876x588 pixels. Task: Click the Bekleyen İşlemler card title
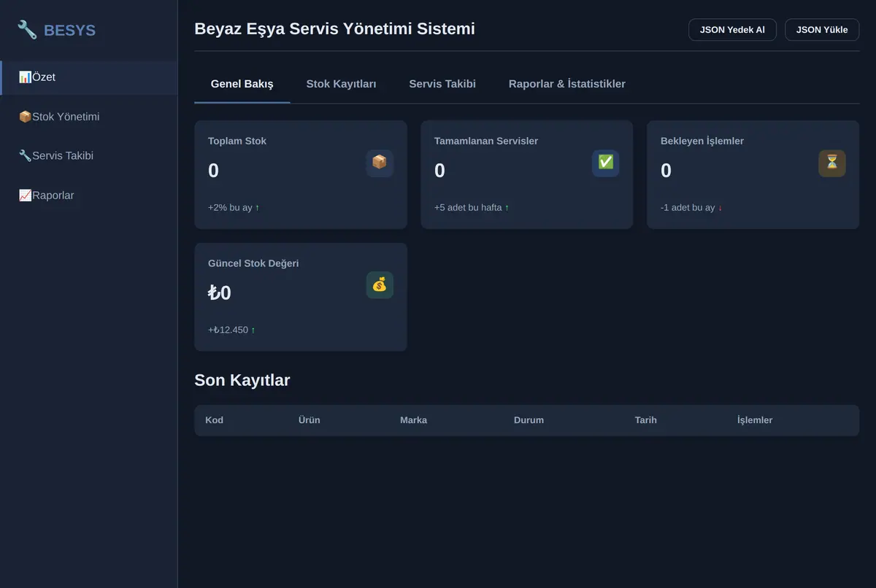tap(702, 141)
